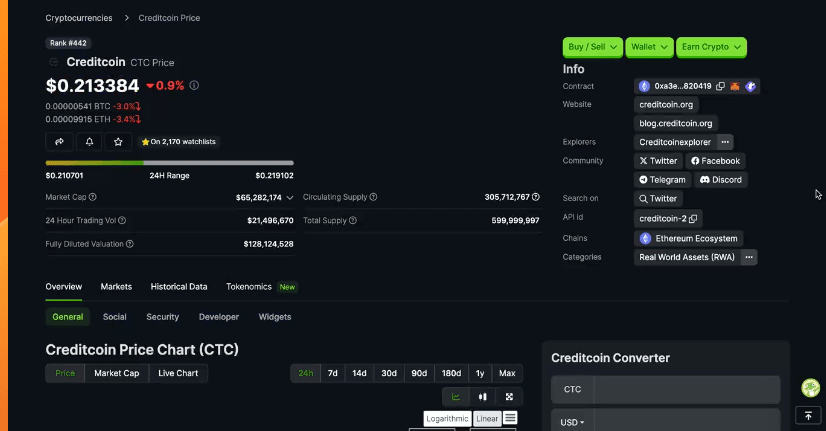Open the Historical Data tab
826x431 pixels.
[x=179, y=287]
